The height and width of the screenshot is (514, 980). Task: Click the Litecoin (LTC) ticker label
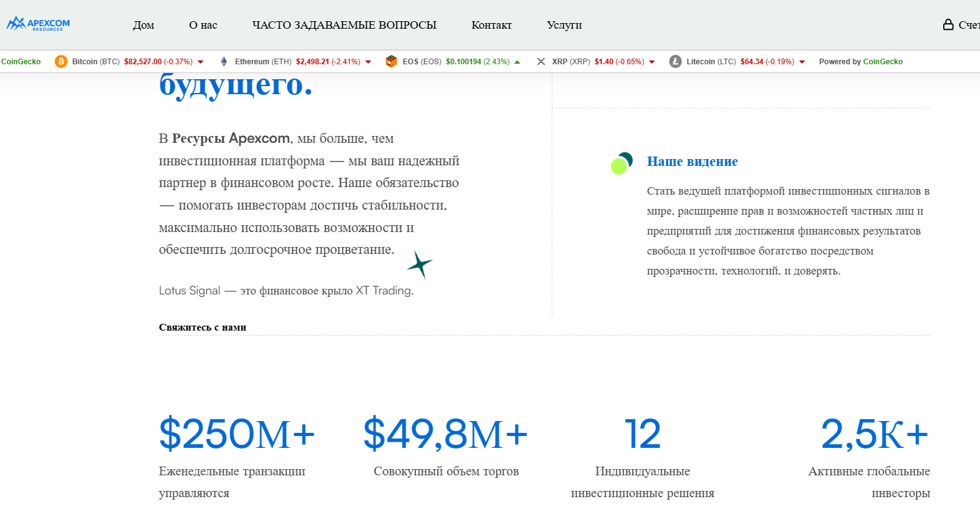711,62
